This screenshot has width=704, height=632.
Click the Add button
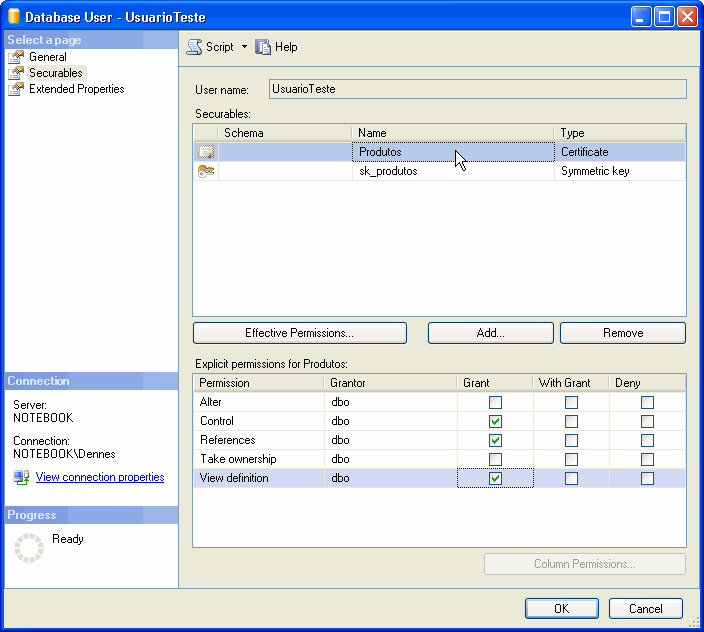pos(490,333)
